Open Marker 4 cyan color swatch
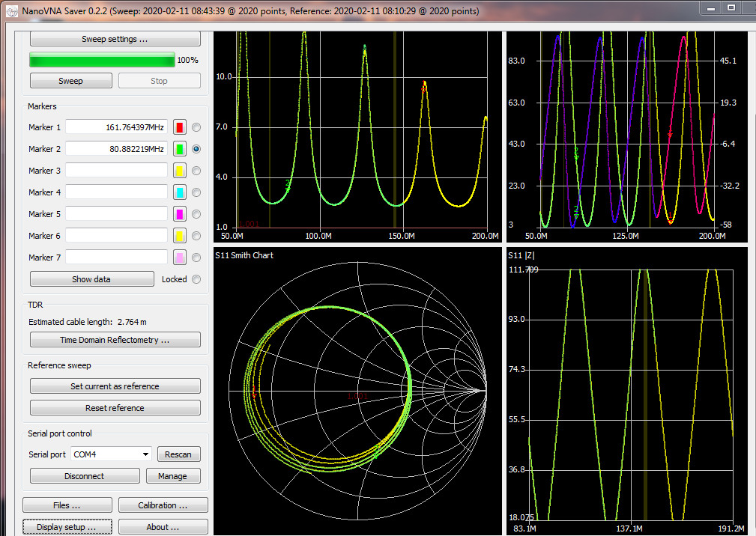 point(180,192)
